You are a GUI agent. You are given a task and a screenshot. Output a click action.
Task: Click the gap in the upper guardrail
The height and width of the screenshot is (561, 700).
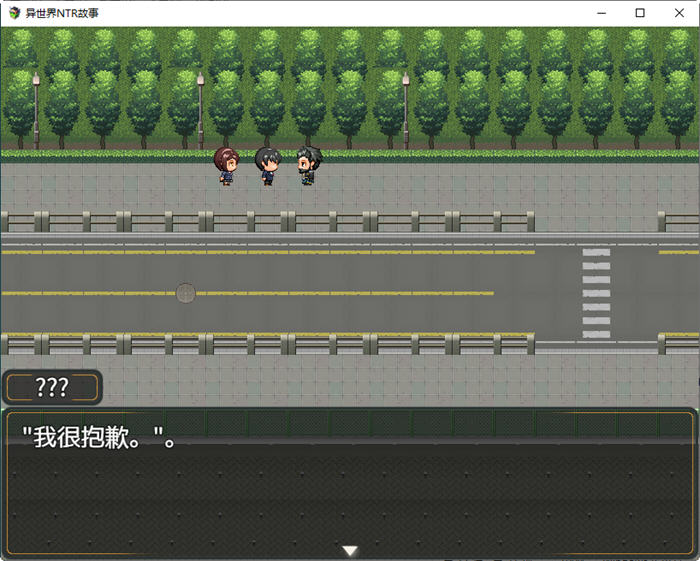click(x=596, y=221)
